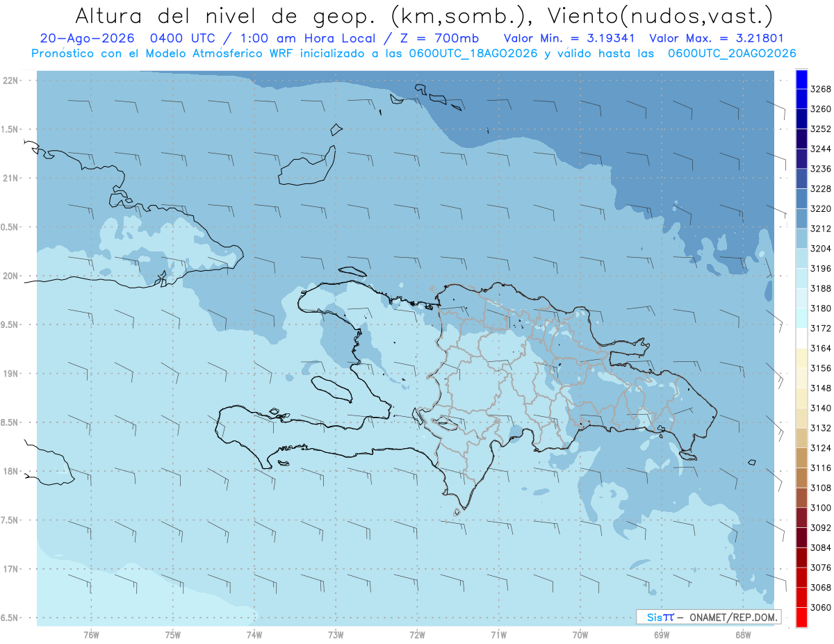834x644 pixels.
Task: Click the 3260 colorbar label
Action: tap(820, 109)
